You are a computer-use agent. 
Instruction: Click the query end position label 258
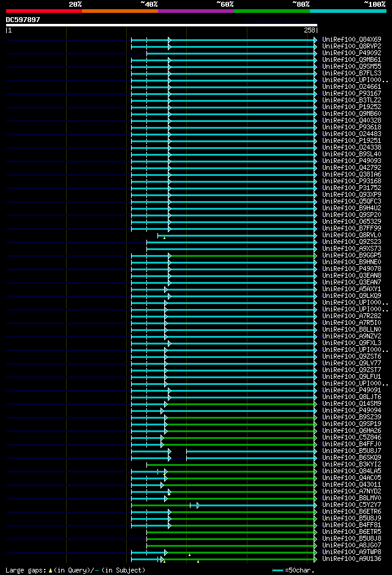click(309, 31)
